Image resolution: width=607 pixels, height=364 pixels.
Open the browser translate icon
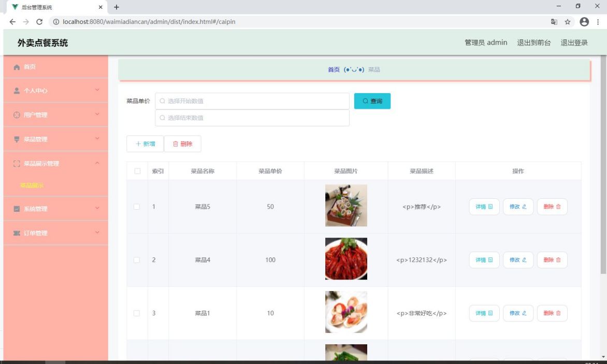click(554, 22)
